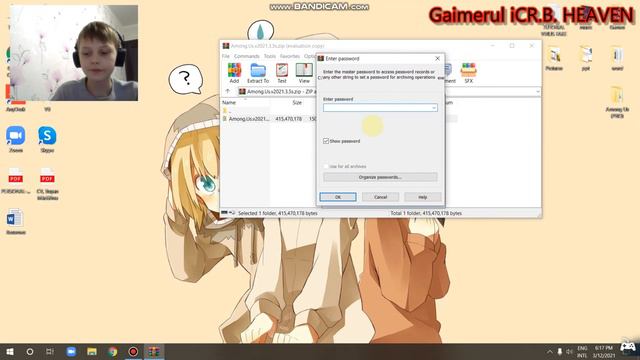
Task: Click the Organize passwords button
Action: [380, 177]
